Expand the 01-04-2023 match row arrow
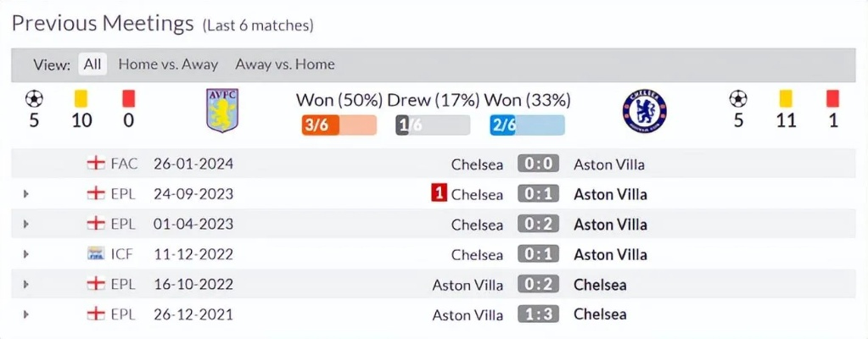This screenshot has height=339, width=868. tap(26, 224)
